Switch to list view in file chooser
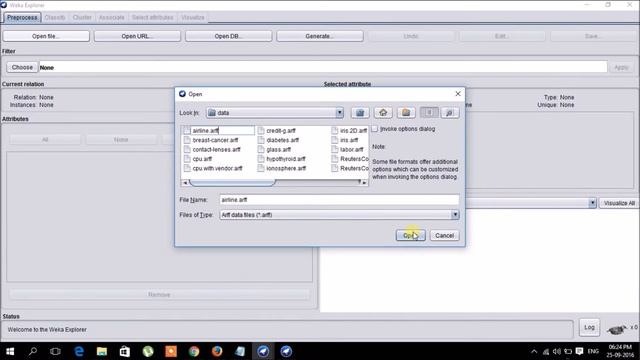The height and width of the screenshot is (360, 640). click(429, 113)
